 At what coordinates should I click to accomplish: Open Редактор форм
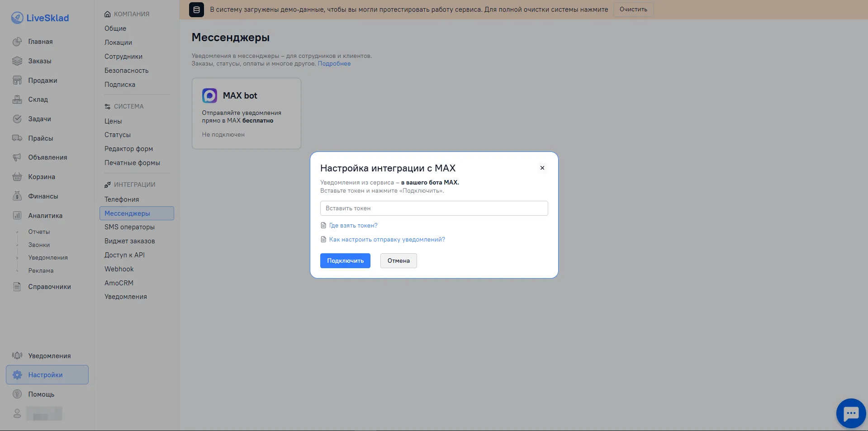[129, 149]
